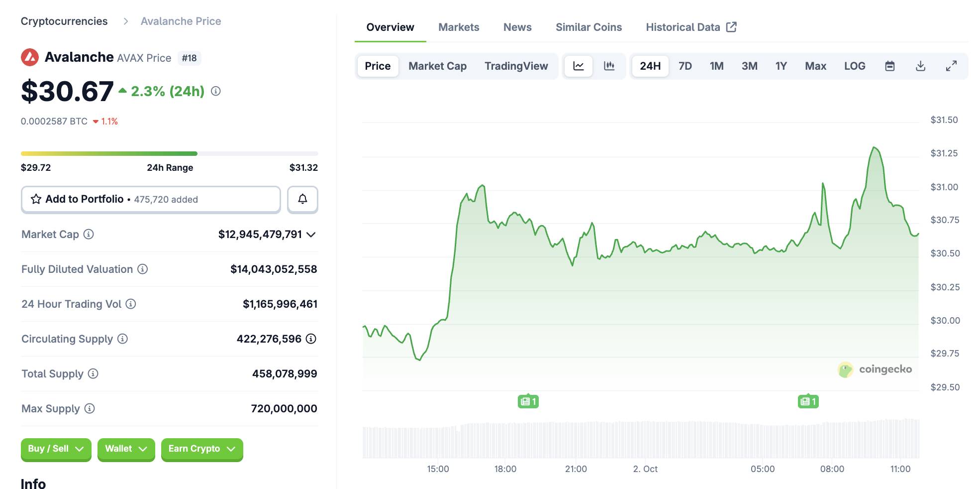Open the Earn Crypto dropdown
The height and width of the screenshot is (489, 980).
click(x=201, y=449)
